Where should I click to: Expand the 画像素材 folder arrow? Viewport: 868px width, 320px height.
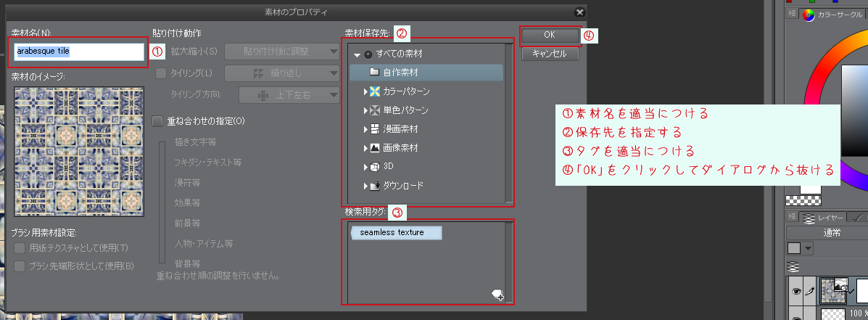(x=365, y=148)
